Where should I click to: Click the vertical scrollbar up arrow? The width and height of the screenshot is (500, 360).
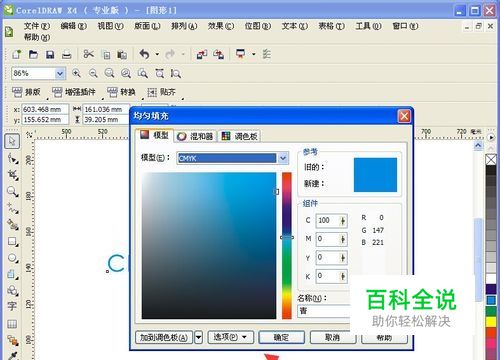(x=478, y=145)
